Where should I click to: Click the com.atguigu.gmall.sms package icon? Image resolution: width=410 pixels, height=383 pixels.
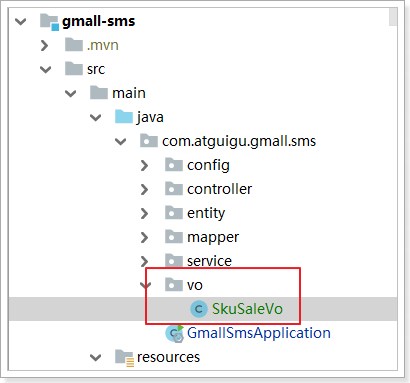click(x=149, y=141)
